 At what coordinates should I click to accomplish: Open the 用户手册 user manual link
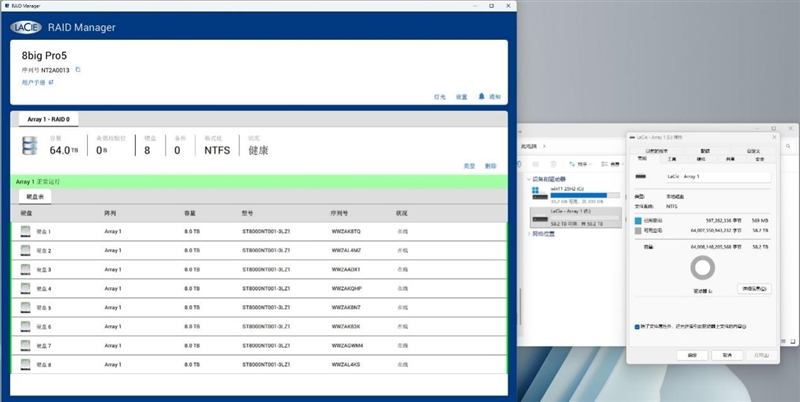point(34,82)
